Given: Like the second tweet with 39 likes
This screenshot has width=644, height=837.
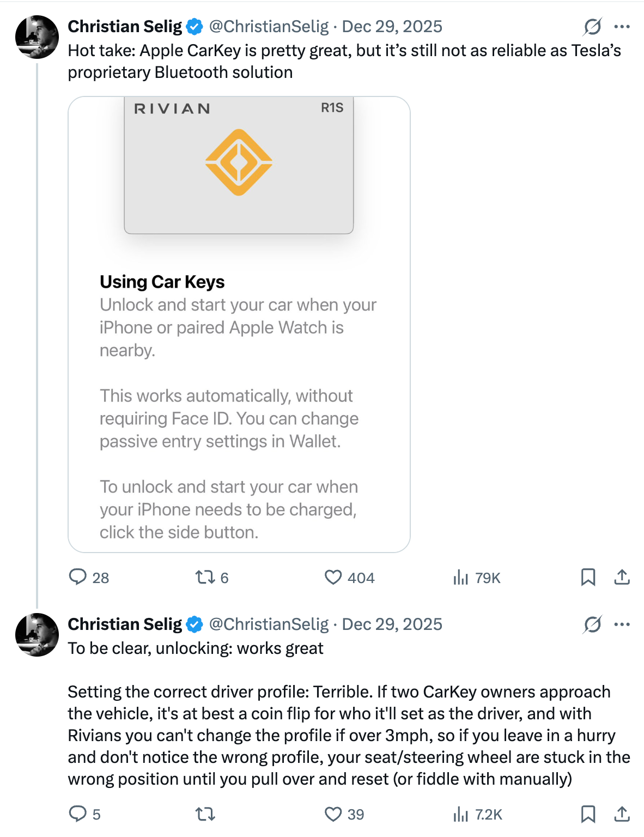Looking at the screenshot, I should [x=344, y=814].
